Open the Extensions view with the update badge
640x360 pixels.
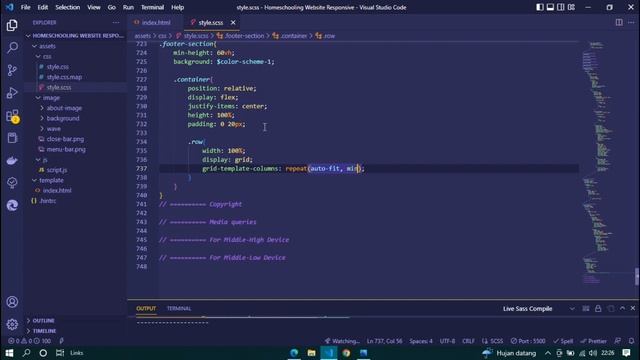[x=12, y=116]
